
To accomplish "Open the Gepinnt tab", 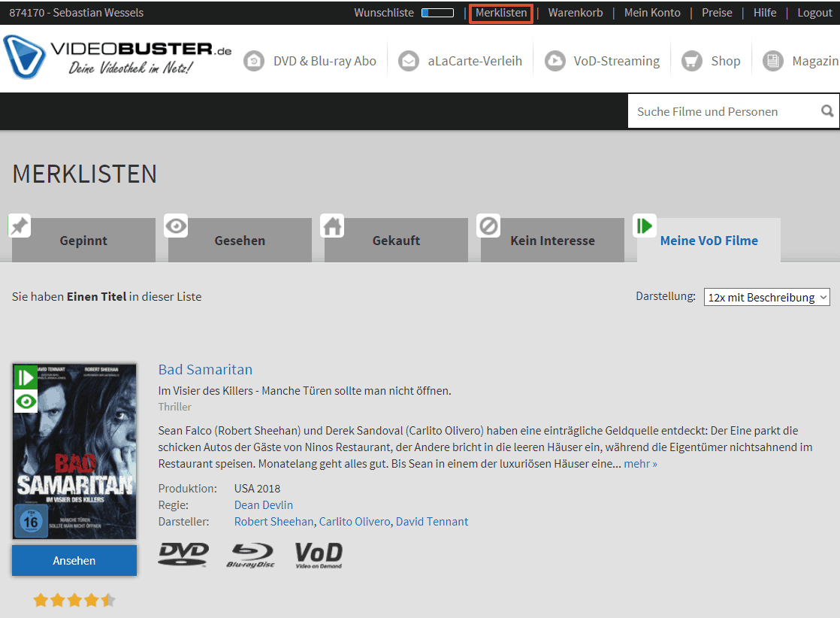I will [83, 240].
